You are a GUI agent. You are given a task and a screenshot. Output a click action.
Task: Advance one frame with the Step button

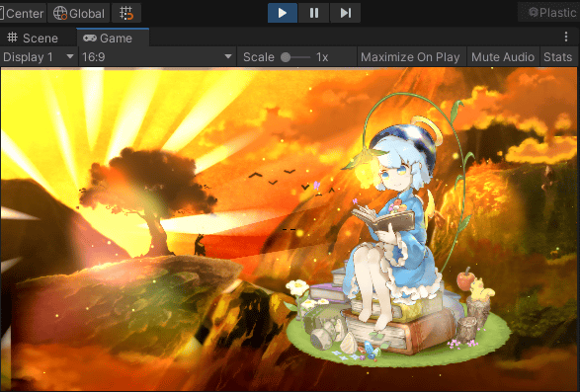(x=345, y=13)
